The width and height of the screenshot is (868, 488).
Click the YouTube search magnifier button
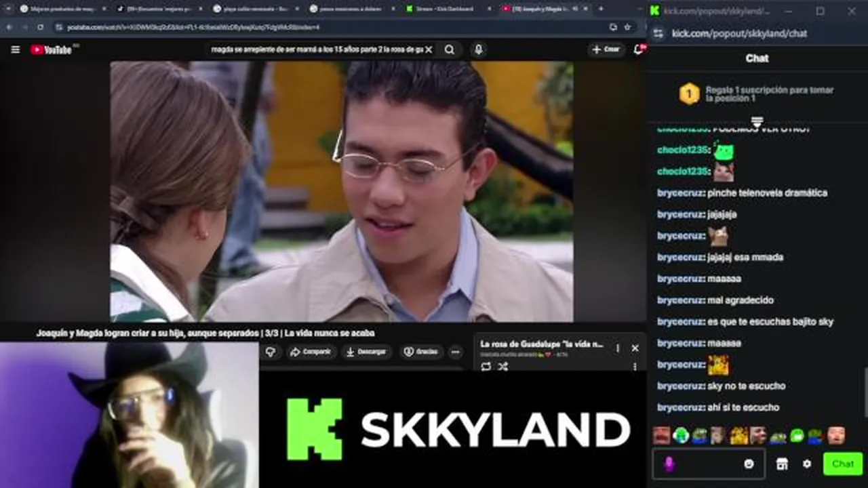450,49
